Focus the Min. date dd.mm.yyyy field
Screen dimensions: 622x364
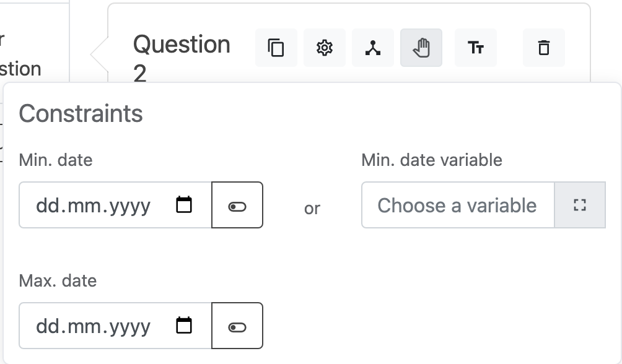click(99, 205)
